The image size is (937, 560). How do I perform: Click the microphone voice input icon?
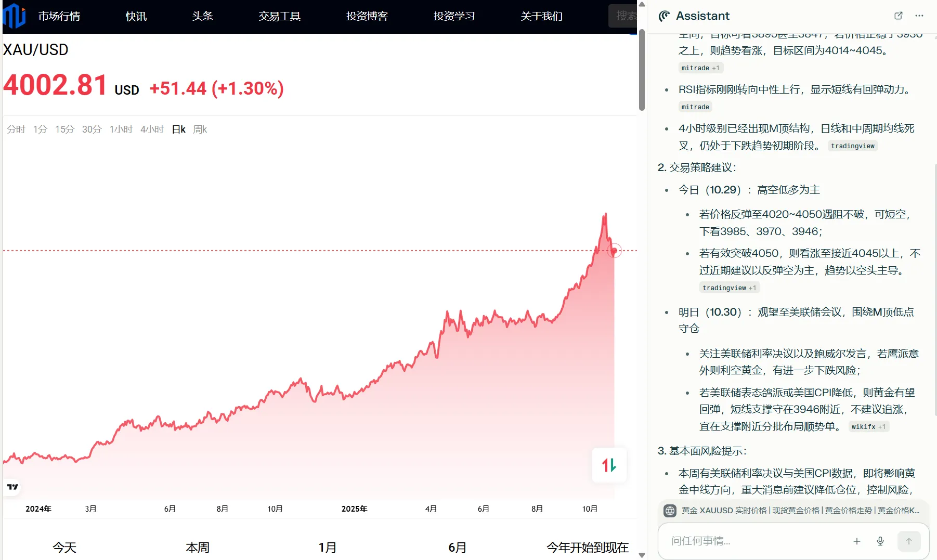point(880,541)
